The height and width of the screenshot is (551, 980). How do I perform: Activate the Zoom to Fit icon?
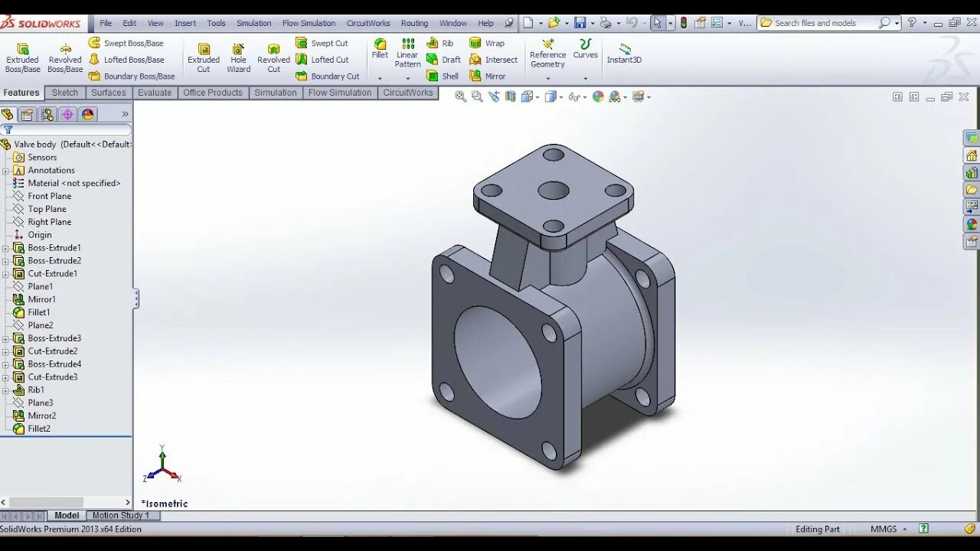460,96
